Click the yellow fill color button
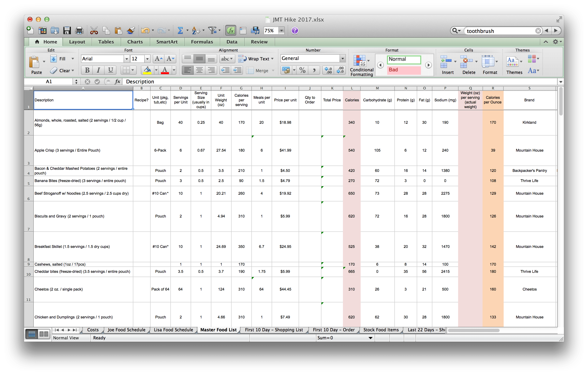The height and width of the screenshot is (375, 588). pos(147,70)
